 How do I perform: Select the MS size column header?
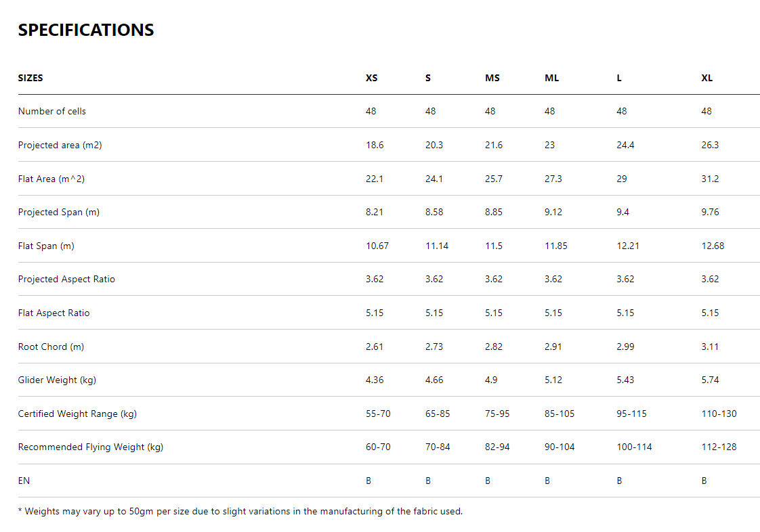pyautogui.click(x=492, y=78)
